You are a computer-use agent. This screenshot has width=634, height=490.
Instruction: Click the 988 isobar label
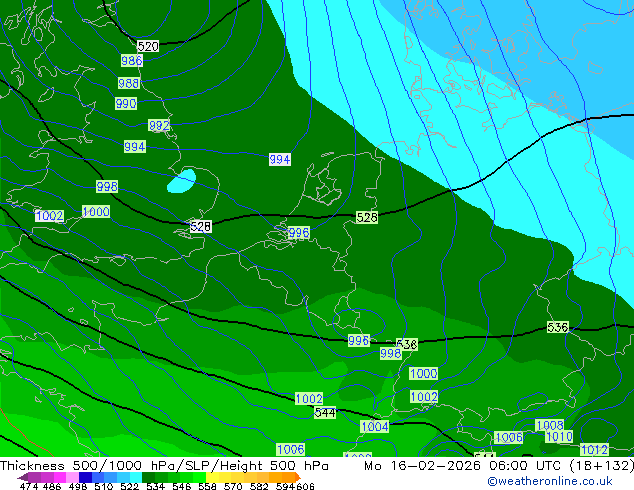(x=129, y=83)
